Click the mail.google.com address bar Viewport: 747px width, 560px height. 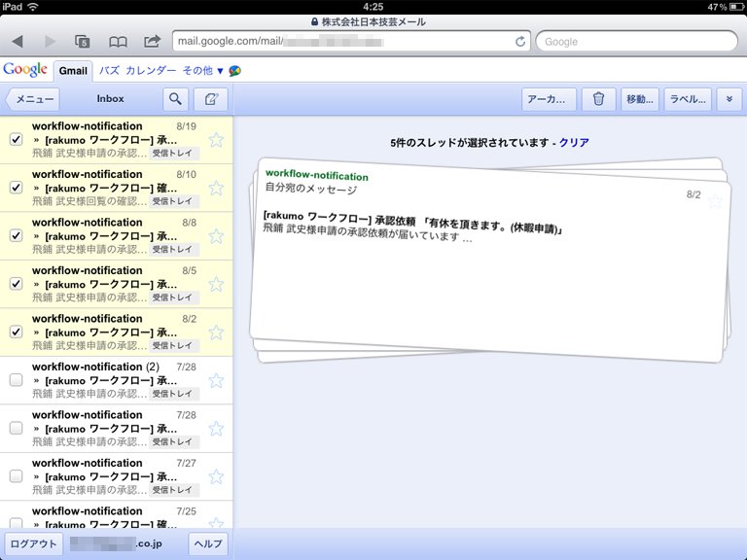click(x=351, y=42)
